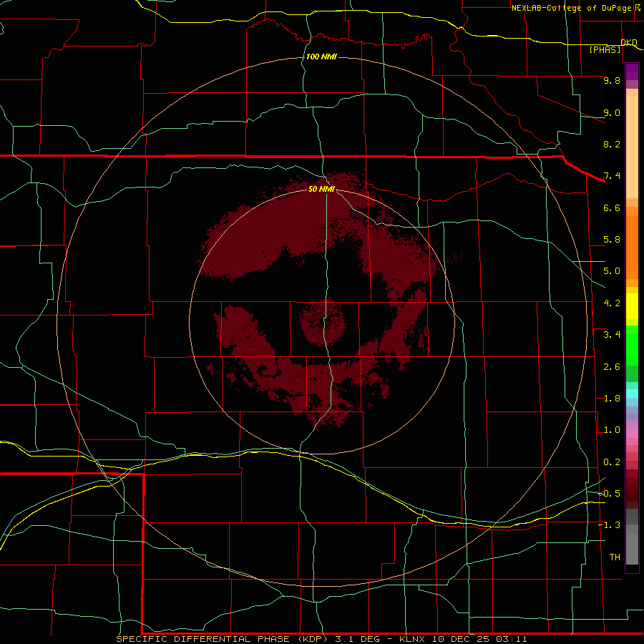644x644 pixels.
Task: Click the 8.2 value on color scale
Action: [x=612, y=144]
